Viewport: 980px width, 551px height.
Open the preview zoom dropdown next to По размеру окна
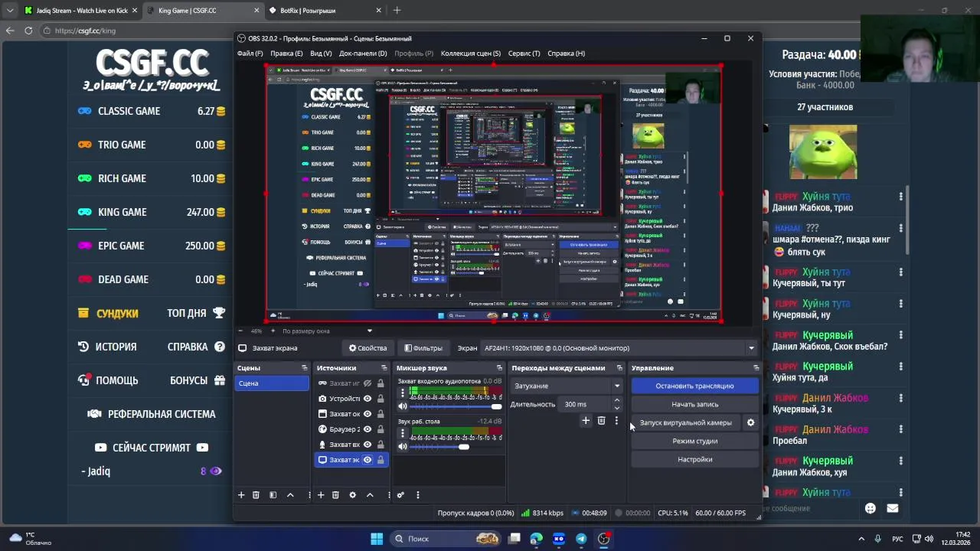369,331
